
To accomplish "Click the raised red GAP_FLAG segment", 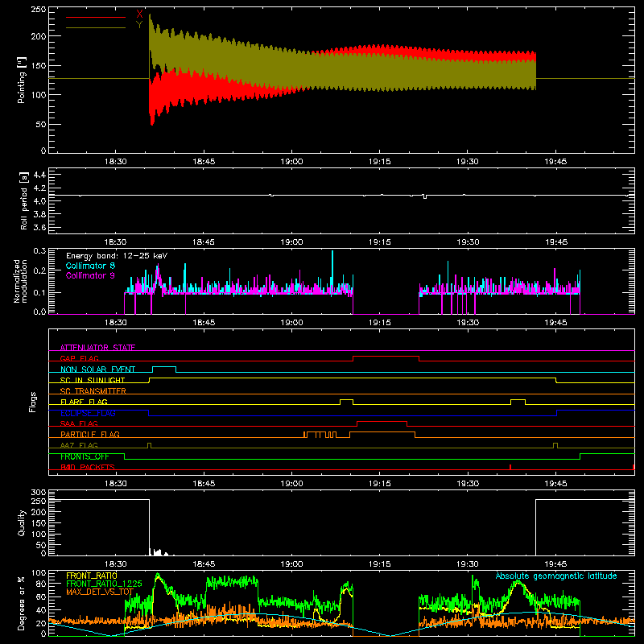I will click(x=386, y=357).
